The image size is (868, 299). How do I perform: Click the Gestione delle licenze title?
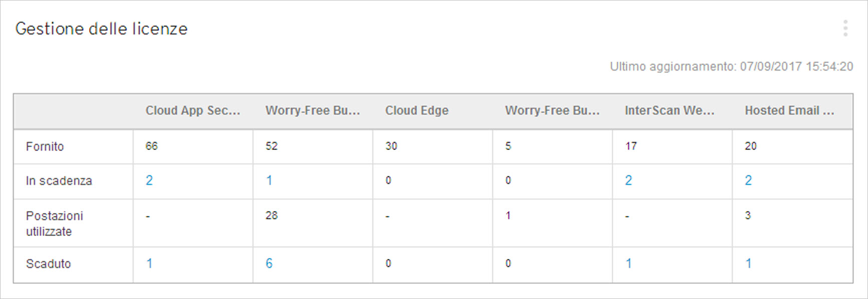[102, 29]
